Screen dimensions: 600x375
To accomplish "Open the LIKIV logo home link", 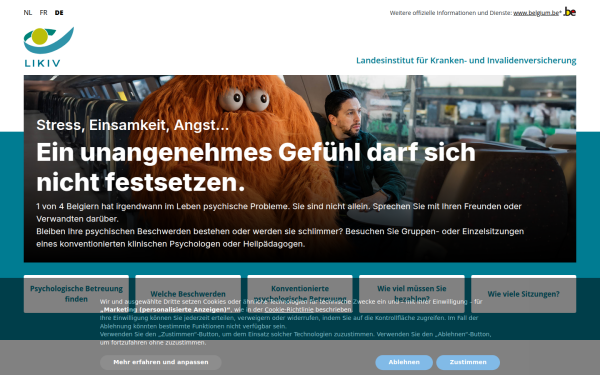I will pyautogui.click(x=49, y=47).
